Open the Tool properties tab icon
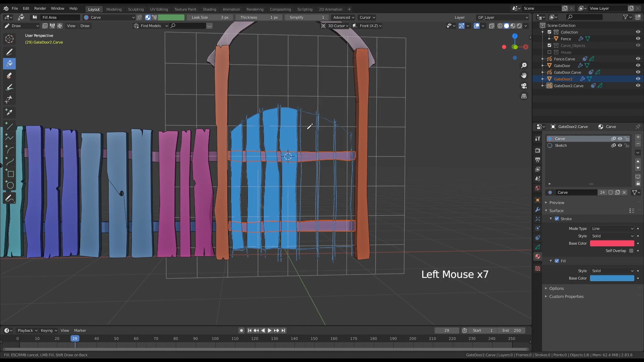This screenshot has width=644, height=362. tap(538, 138)
